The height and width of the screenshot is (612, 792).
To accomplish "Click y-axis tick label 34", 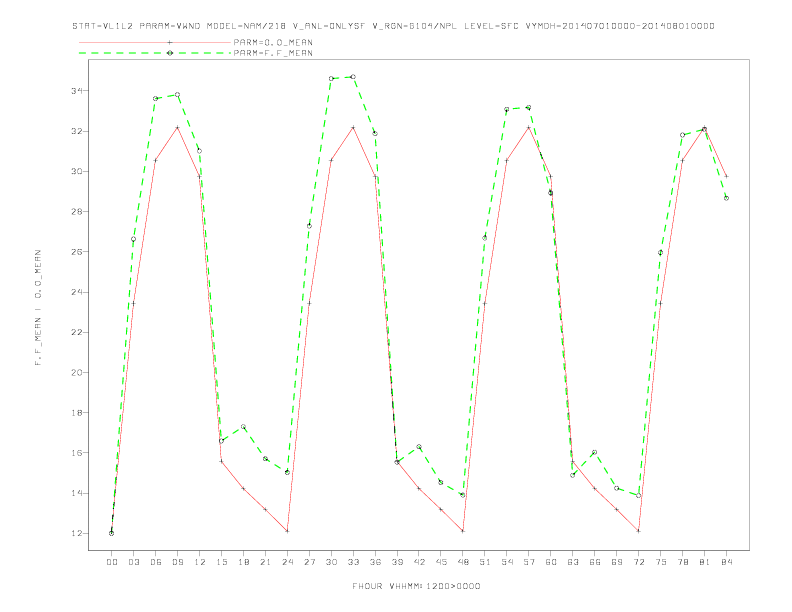I will click(x=77, y=91).
